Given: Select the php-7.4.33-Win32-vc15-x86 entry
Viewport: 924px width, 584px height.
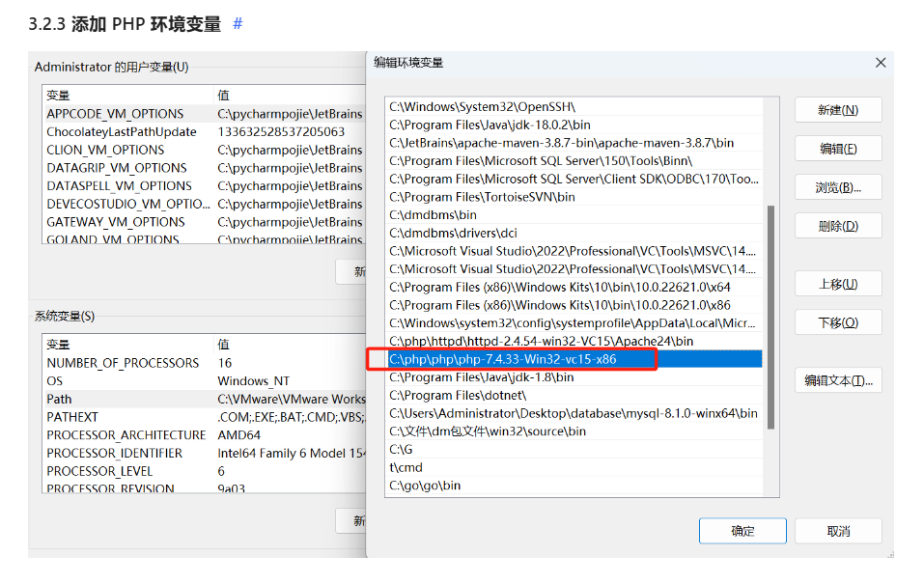Looking at the screenshot, I should tap(574, 359).
